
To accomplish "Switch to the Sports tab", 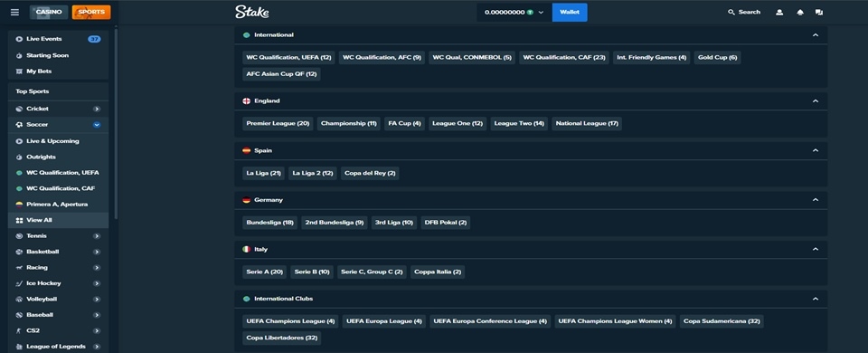I will pyautogui.click(x=91, y=12).
